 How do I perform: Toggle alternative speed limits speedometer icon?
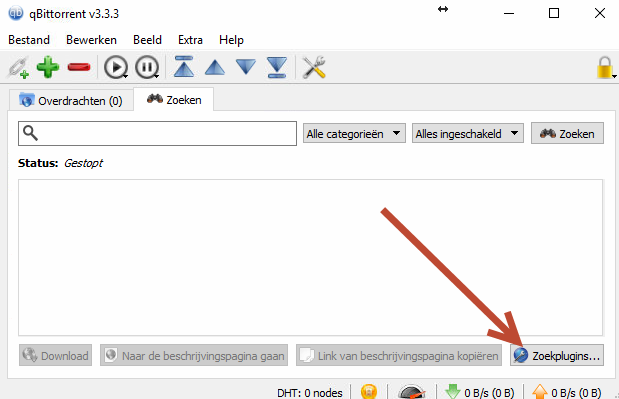pos(412,392)
